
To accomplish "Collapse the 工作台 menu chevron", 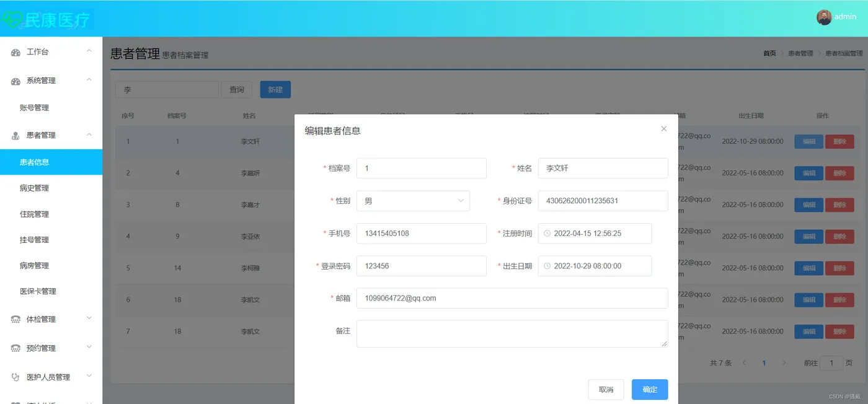I will 89,51.
